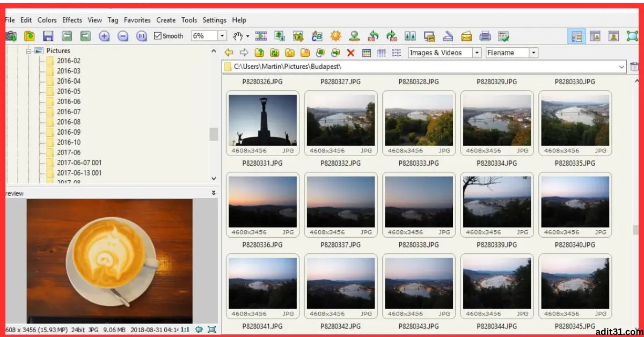Image resolution: width=644 pixels, height=337 pixels.
Task: Go up one folder level icon
Action: pyautogui.click(x=259, y=53)
